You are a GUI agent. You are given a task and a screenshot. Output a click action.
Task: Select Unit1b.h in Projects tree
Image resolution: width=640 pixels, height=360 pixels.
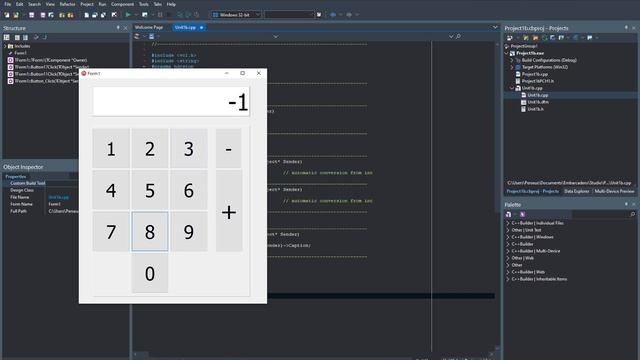pos(536,109)
